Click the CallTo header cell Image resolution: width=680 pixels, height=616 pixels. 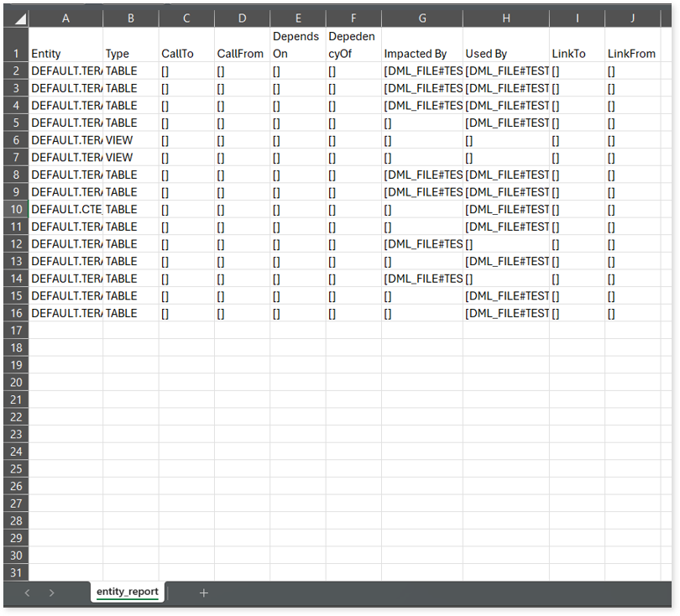coord(186,45)
